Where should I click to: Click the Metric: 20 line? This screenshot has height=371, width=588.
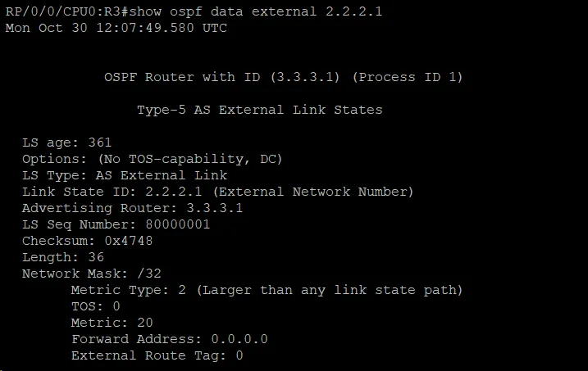[112, 323]
